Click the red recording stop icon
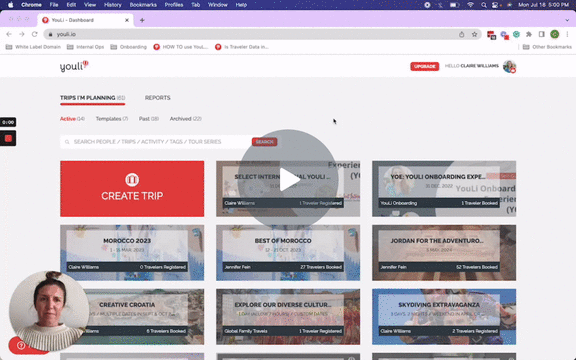This screenshot has height=360, width=576. [x=8, y=138]
